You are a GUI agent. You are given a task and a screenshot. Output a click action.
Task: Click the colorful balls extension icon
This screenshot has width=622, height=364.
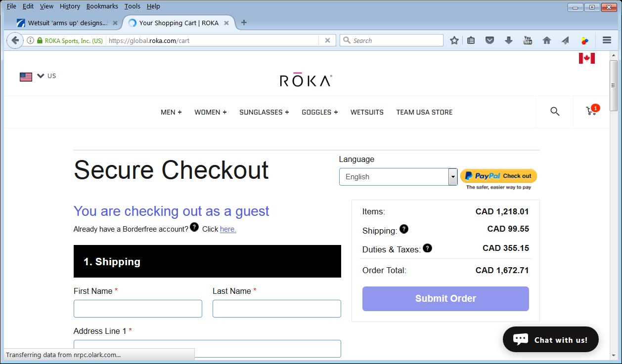point(585,40)
